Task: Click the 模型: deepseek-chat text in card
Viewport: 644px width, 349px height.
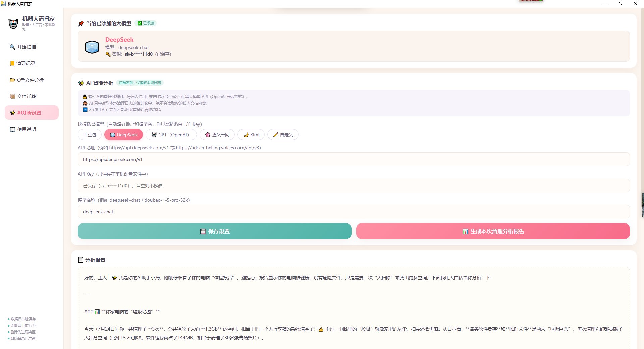Action: (x=127, y=48)
